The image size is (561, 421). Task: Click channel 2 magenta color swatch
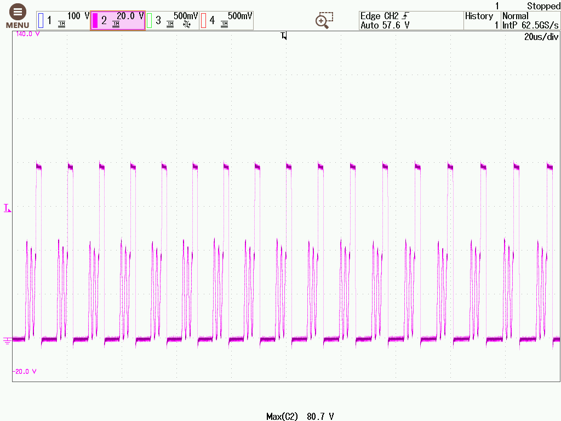(x=95, y=20)
